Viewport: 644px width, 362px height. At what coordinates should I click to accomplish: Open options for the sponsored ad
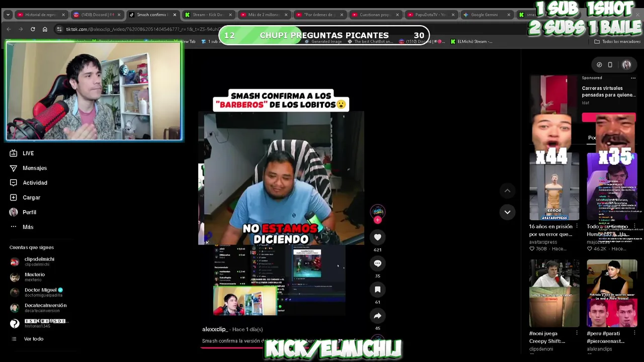[633, 78]
